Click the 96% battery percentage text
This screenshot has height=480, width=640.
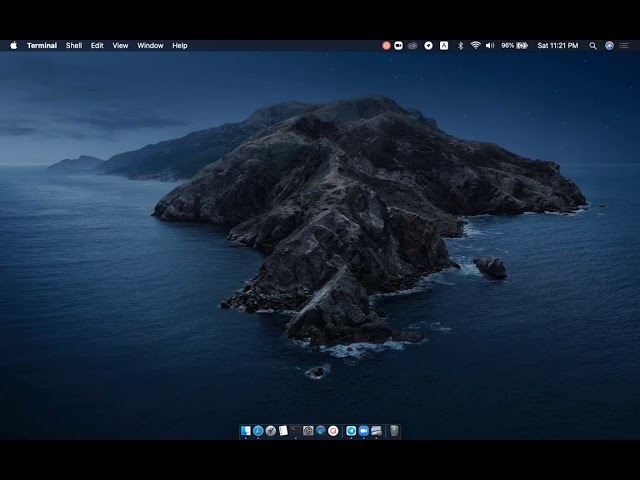pyautogui.click(x=508, y=45)
